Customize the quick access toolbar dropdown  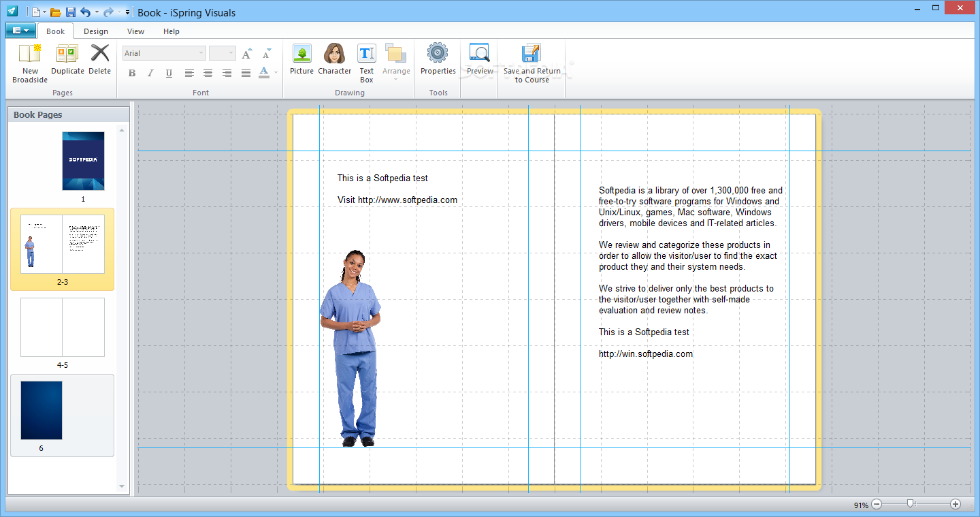coord(127,12)
